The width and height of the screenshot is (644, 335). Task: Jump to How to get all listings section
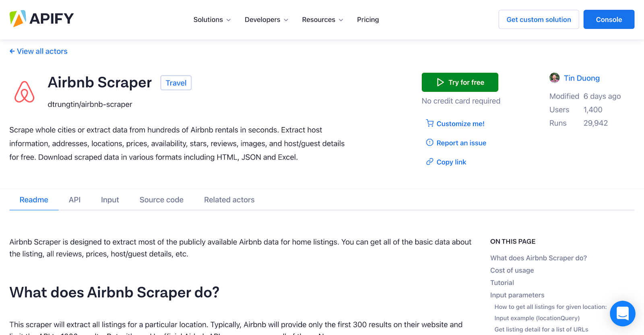[x=550, y=307]
